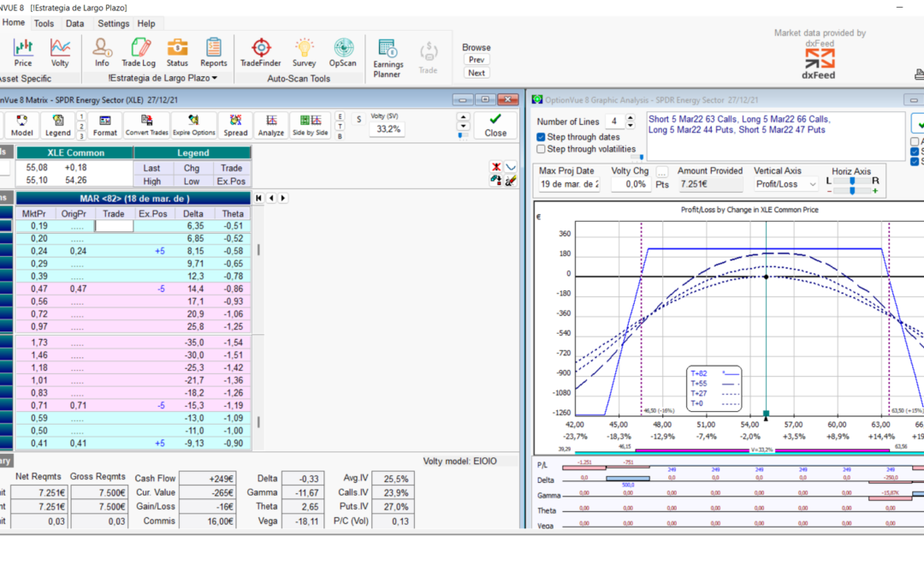Open the Help menu
The image size is (924, 578).
click(x=146, y=24)
